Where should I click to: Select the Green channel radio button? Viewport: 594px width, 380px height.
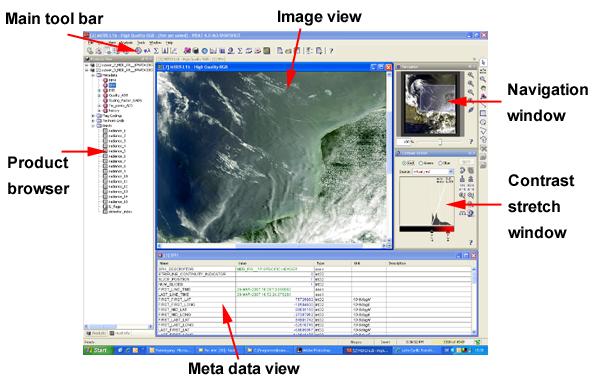pos(420,163)
